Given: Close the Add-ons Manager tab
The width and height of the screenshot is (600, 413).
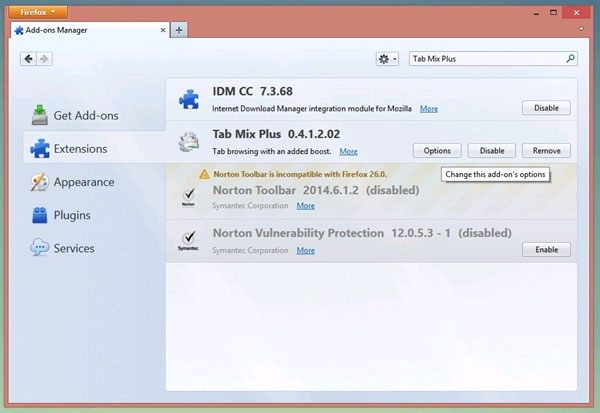Looking at the screenshot, I should (x=163, y=30).
